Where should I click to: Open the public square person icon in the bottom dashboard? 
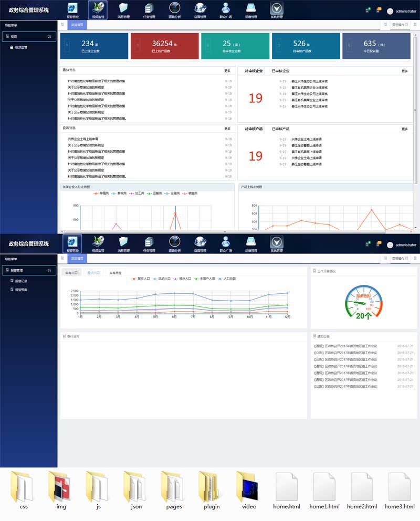pyautogui.click(x=226, y=243)
